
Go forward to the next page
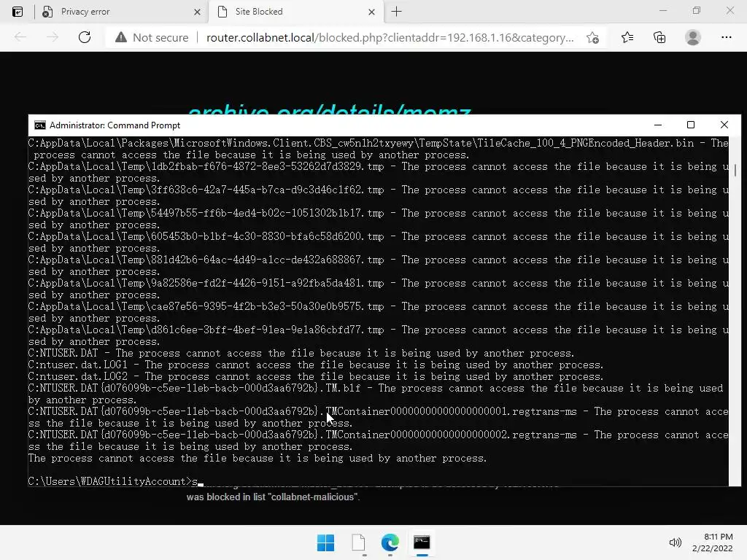pos(53,37)
